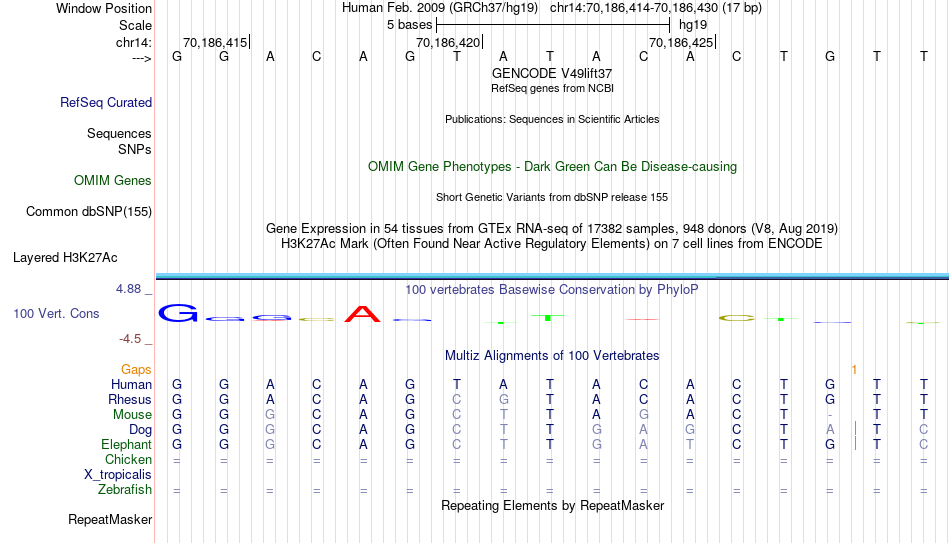950x543 pixels.
Task: Click the orange insertion bar in Dog row
Action: click(x=855, y=429)
